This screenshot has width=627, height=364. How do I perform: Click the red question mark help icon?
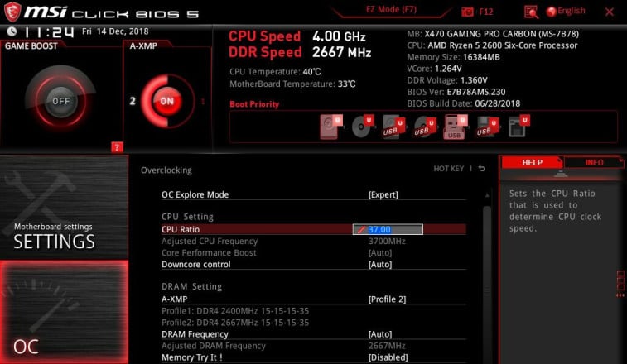(117, 147)
